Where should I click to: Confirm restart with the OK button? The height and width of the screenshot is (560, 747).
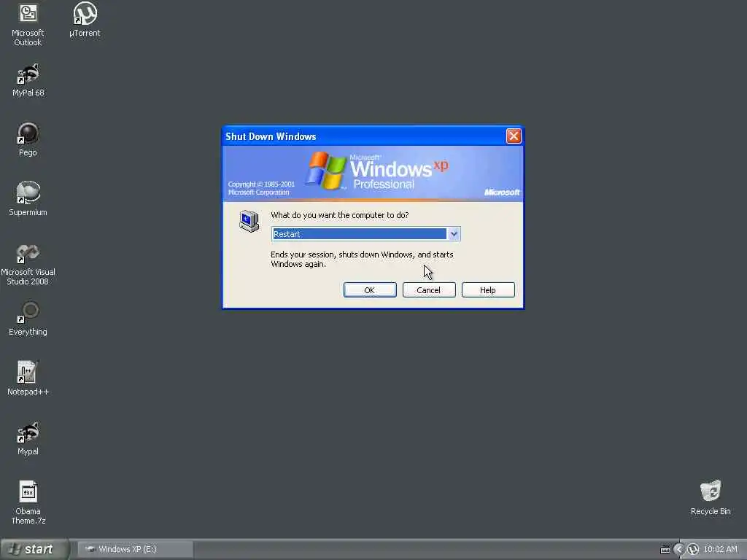pos(370,290)
